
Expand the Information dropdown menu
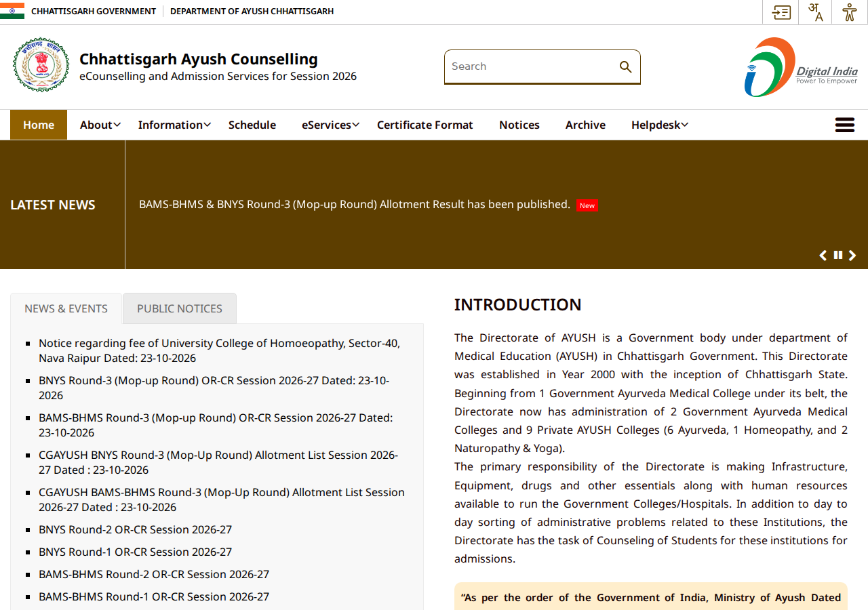point(174,125)
